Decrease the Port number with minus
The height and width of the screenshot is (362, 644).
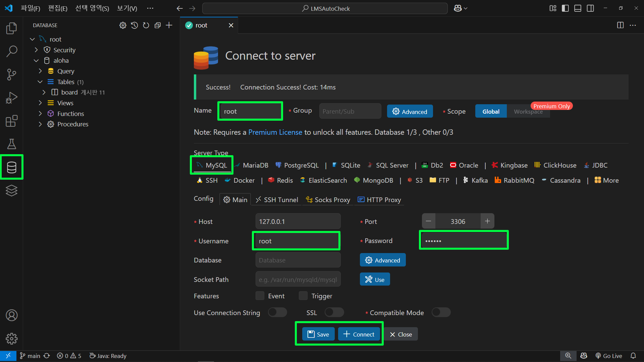click(x=429, y=221)
